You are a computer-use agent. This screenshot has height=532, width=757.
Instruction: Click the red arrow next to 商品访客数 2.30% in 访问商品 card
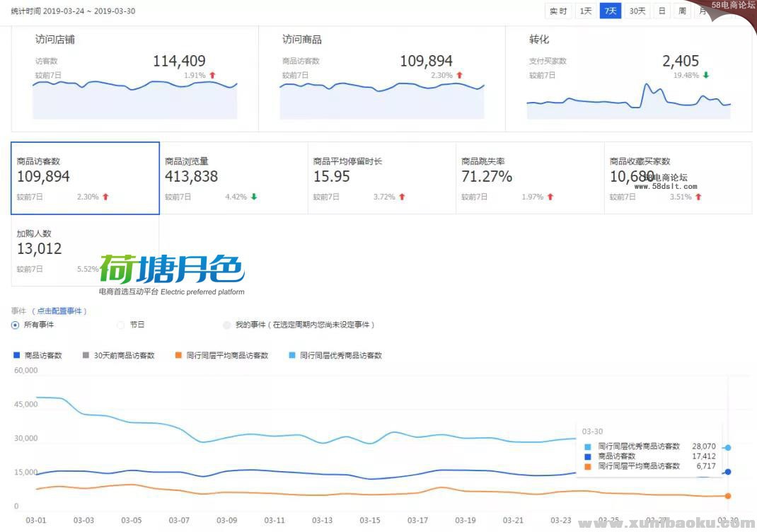459,75
